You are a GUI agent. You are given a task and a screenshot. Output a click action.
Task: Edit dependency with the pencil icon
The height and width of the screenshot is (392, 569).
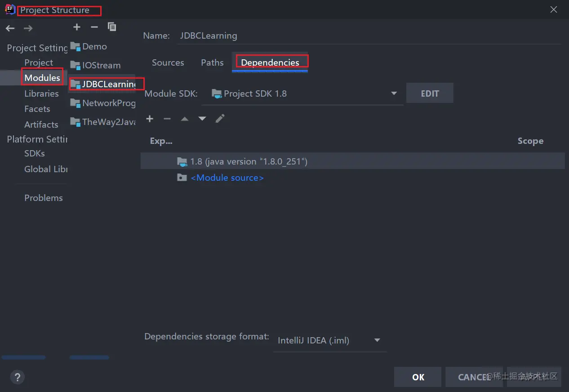click(x=220, y=119)
